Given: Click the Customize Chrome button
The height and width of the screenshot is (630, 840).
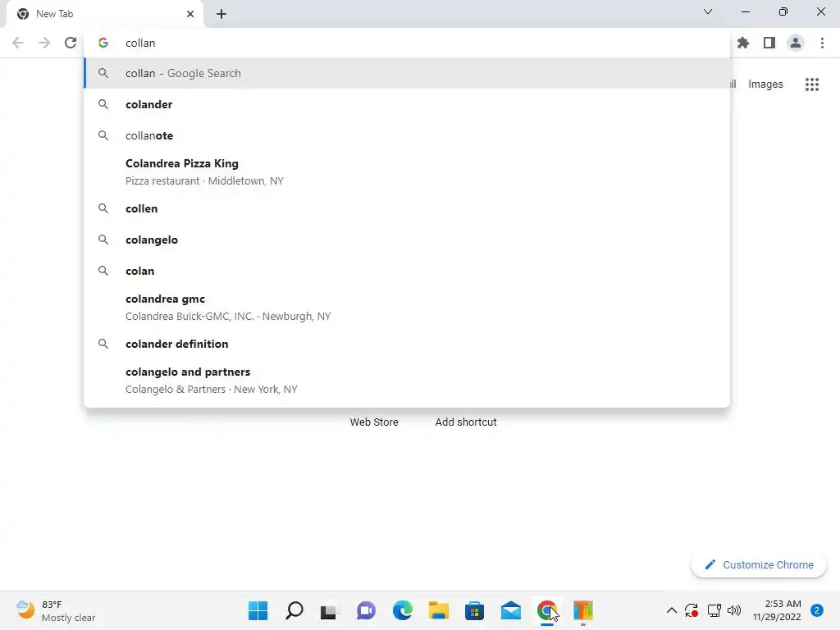Looking at the screenshot, I should [759, 564].
